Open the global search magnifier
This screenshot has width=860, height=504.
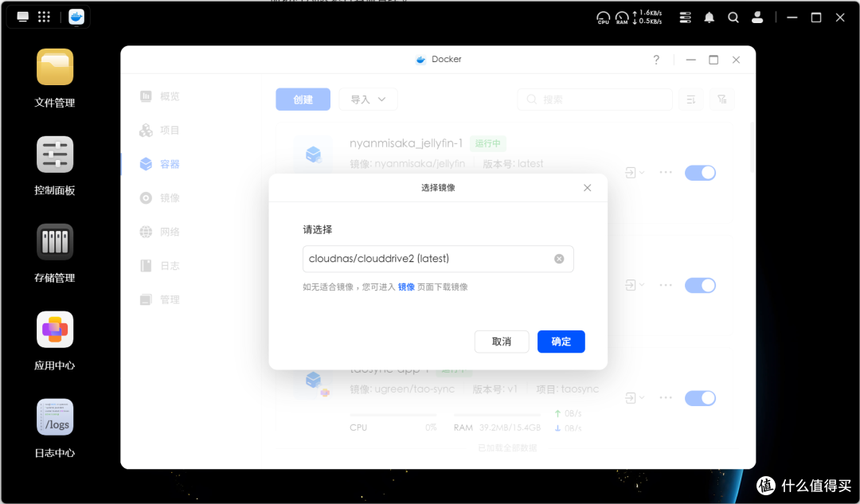[733, 18]
